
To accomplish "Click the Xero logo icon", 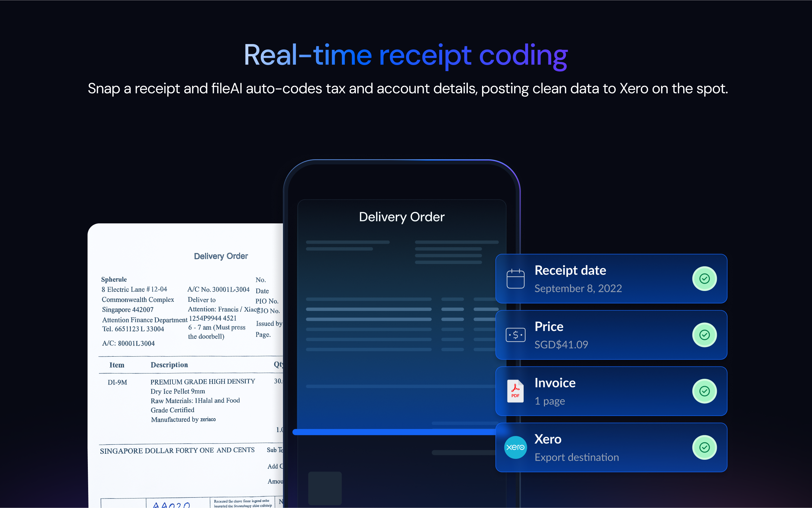I will tap(515, 447).
